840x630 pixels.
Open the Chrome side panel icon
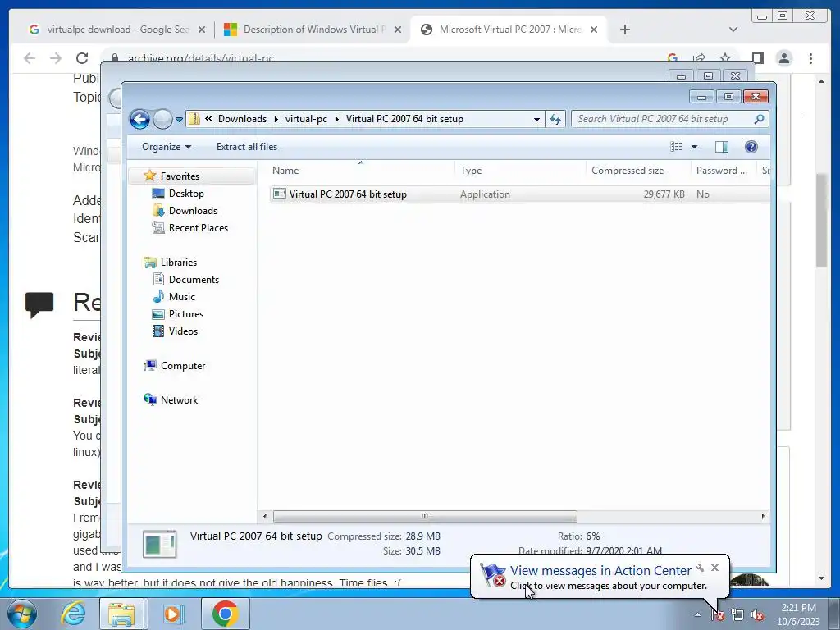coord(757,58)
